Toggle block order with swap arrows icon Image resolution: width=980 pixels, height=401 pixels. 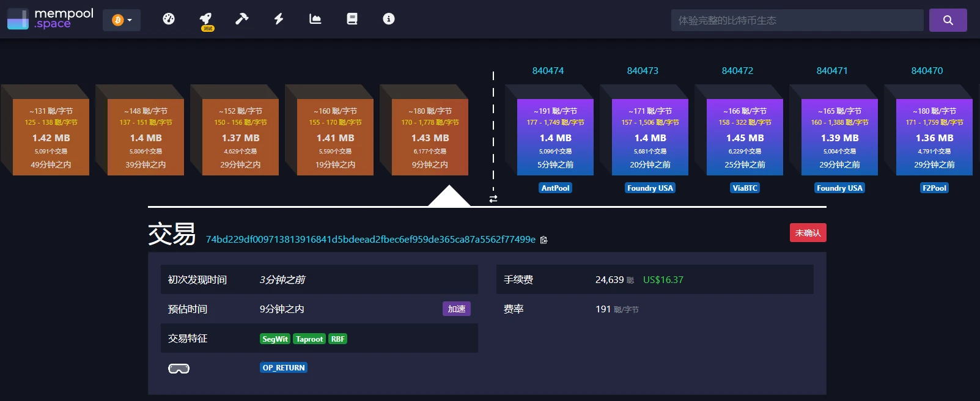point(493,199)
